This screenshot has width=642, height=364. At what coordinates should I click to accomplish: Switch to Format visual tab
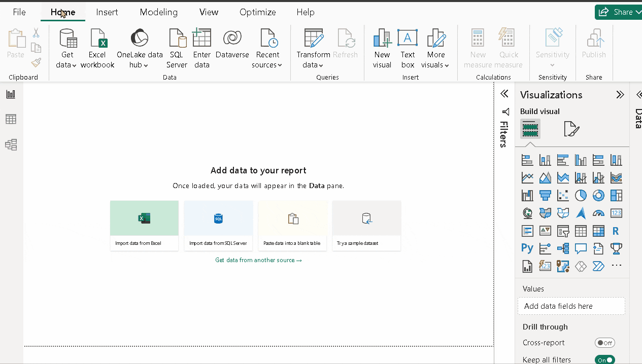coord(572,129)
